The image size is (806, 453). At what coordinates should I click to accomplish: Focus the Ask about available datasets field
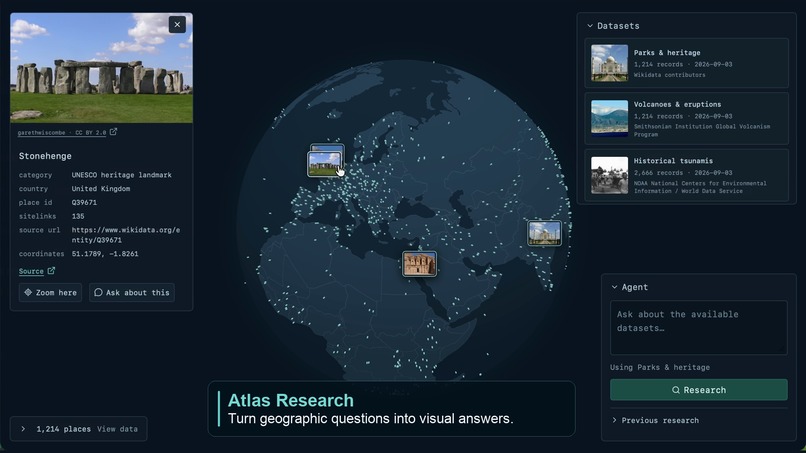coord(699,328)
